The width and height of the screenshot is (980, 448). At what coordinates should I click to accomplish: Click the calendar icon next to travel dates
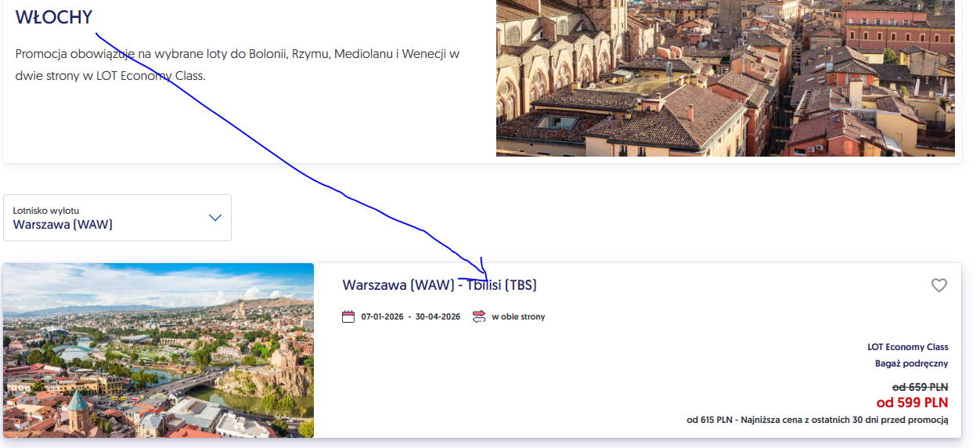pyautogui.click(x=348, y=316)
